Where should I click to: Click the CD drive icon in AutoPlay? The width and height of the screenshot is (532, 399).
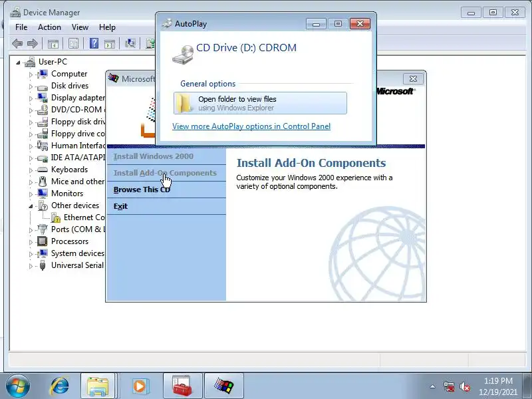[x=183, y=55]
